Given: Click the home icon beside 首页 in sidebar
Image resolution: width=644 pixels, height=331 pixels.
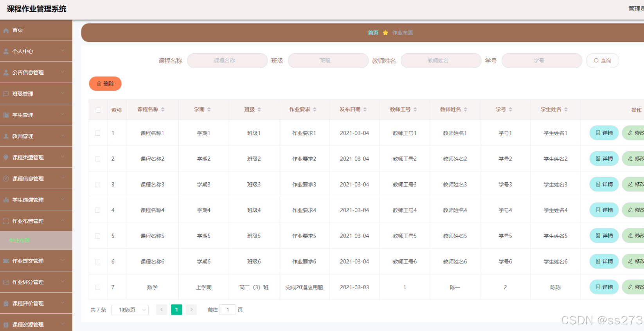Looking at the screenshot, I should coord(6,31).
